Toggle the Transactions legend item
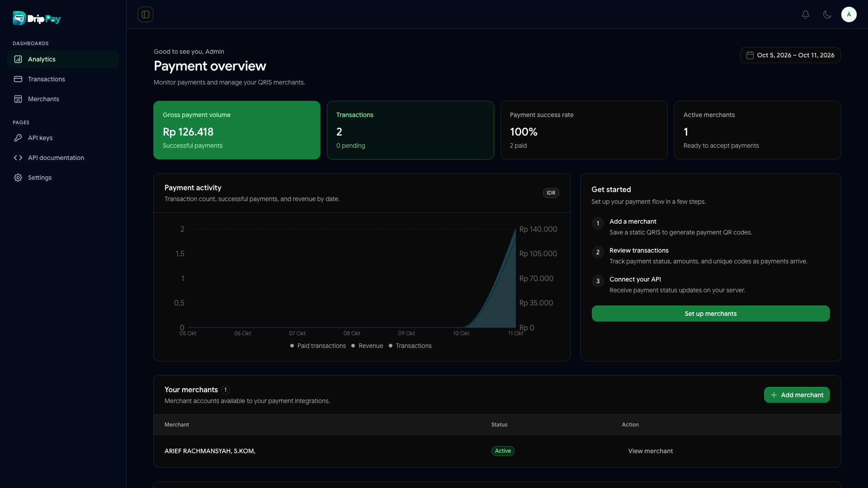The height and width of the screenshot is (488, 868). coord(410,346)
